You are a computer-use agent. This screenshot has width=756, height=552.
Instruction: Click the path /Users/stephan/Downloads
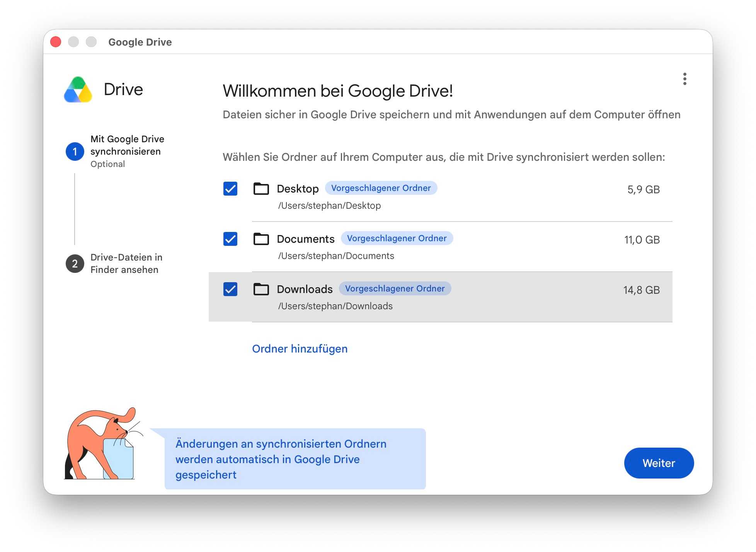coord(335,306)
